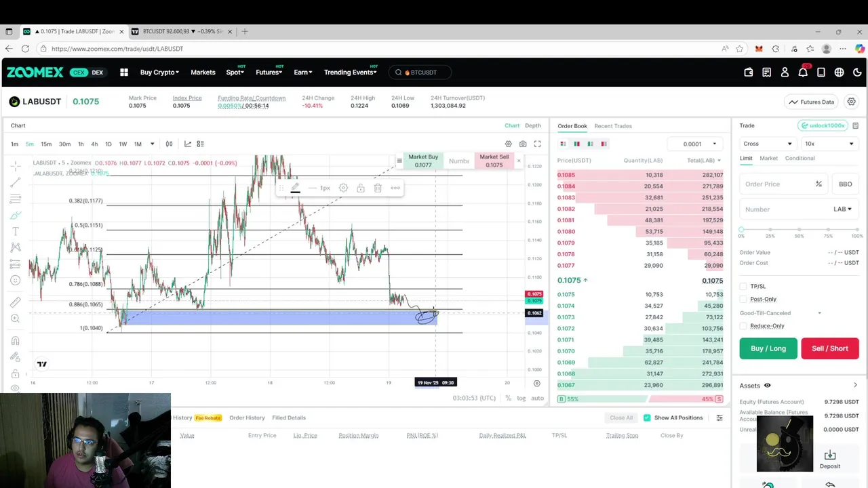Select the text annotation tool
This screenshot has width=868, height=488.
(x=16, y=232)
